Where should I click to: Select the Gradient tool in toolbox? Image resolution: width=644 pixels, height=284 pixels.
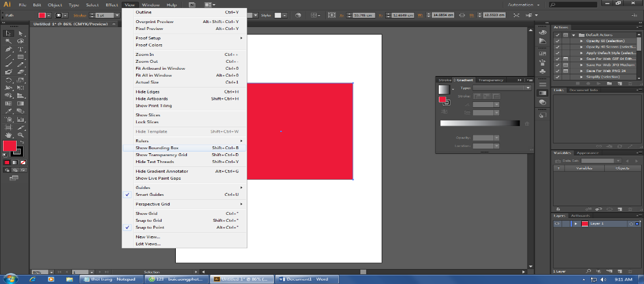20,104
